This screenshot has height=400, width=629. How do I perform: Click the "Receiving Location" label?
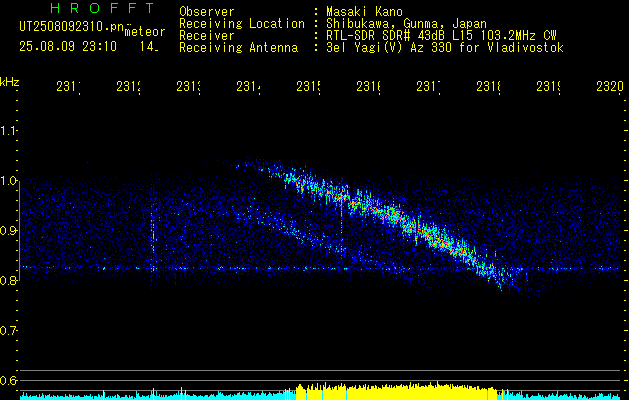coord(242,24)
